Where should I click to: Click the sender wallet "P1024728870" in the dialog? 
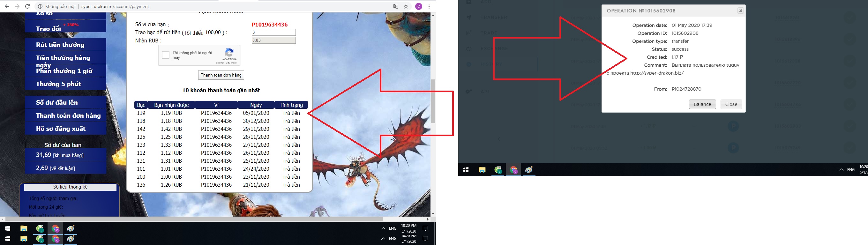686,89
